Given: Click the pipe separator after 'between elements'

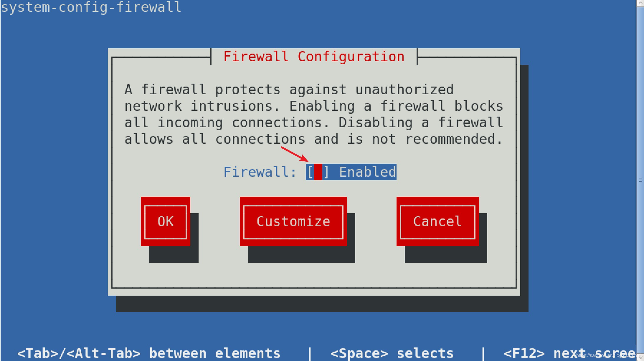Looking at the screenshot, I should point(310,353).
